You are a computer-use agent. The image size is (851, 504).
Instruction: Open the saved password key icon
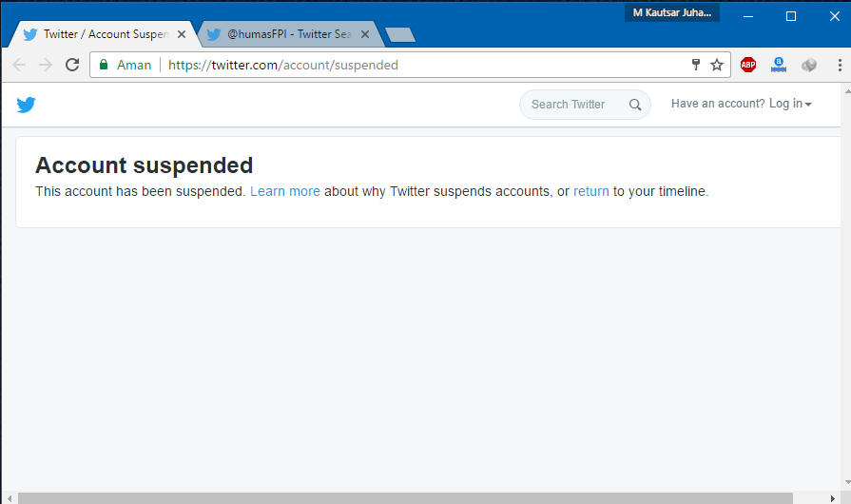pyautogui.click(x=696, y=65)
